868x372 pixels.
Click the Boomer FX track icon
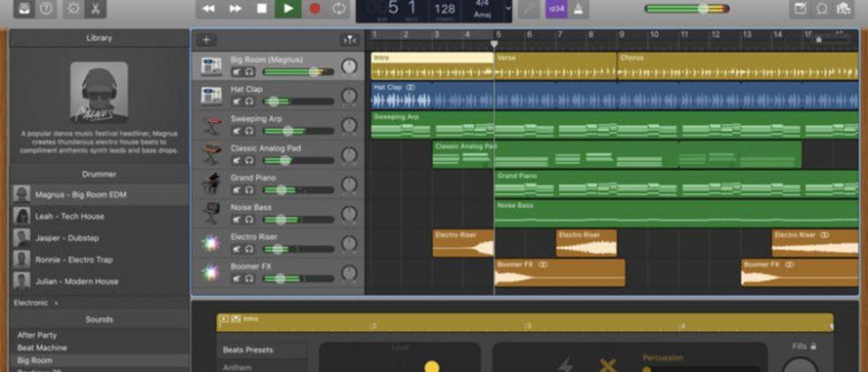point(211,273)
